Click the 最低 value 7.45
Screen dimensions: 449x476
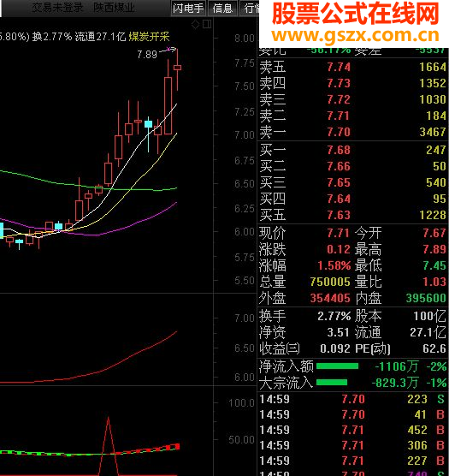[x=434, y=265]
